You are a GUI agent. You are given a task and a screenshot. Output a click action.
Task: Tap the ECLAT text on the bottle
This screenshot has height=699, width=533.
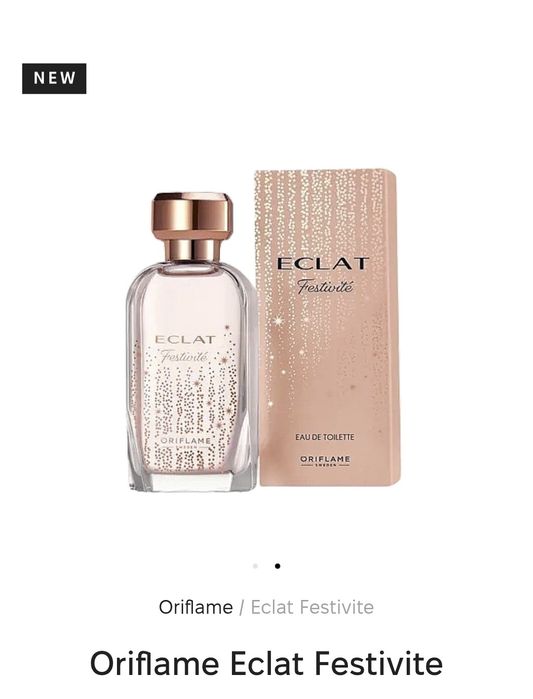pos(185,340)
